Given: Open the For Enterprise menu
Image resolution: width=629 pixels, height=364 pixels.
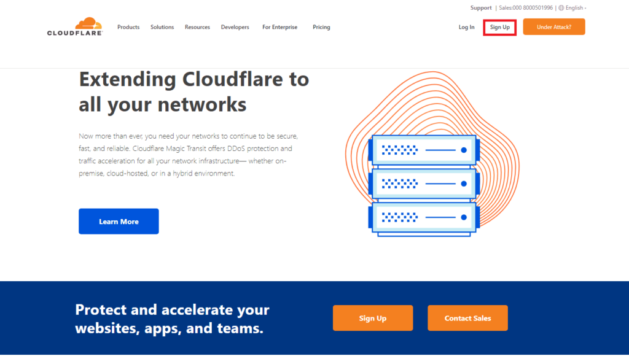Looking at the screenshot, I should [280, 27].
